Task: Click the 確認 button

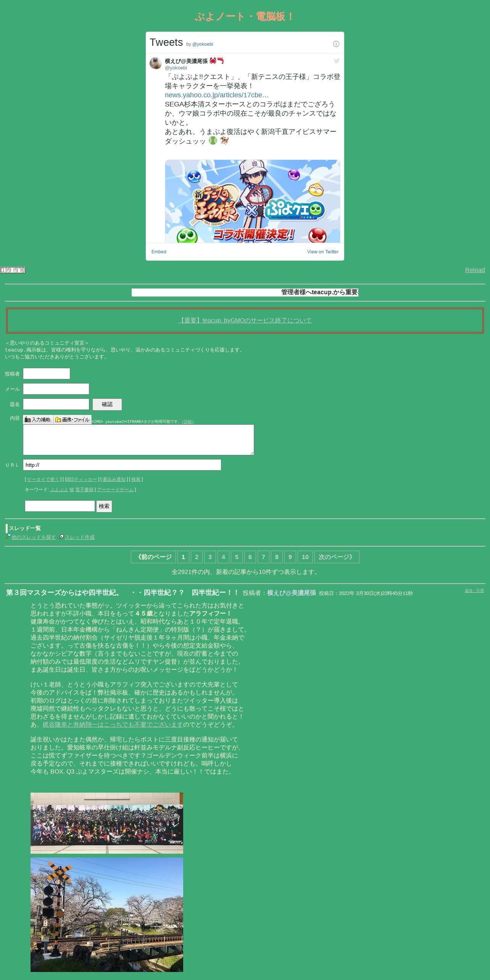Action: click(107, 405)
